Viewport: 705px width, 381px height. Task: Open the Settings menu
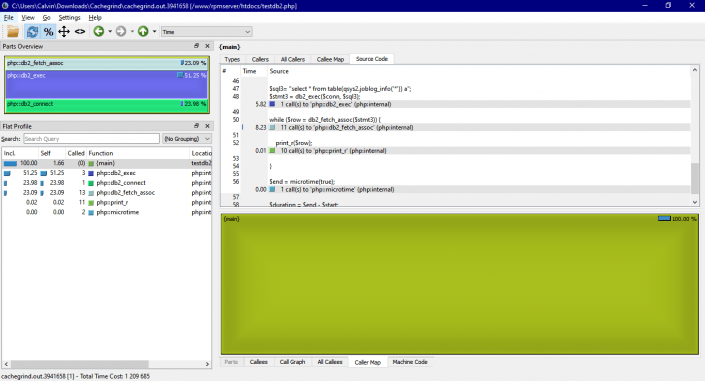coord(69,18)
